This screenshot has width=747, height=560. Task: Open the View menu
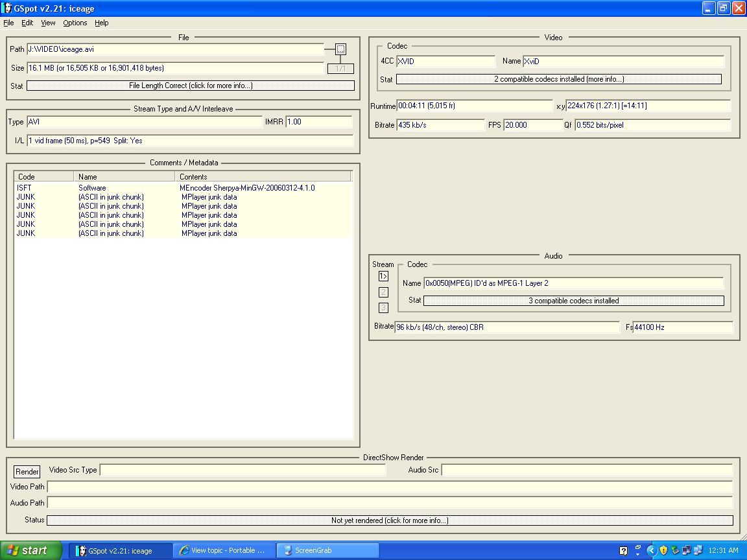(x=48, y=23)
